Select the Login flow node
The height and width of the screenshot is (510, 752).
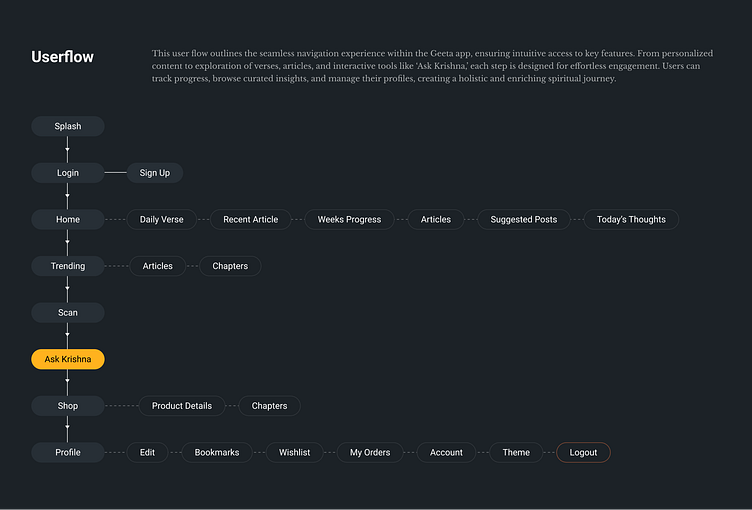click(68, 173)
